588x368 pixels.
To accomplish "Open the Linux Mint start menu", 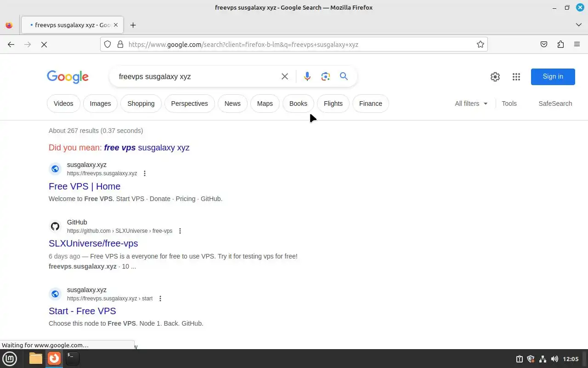I will tap(10, 358).
